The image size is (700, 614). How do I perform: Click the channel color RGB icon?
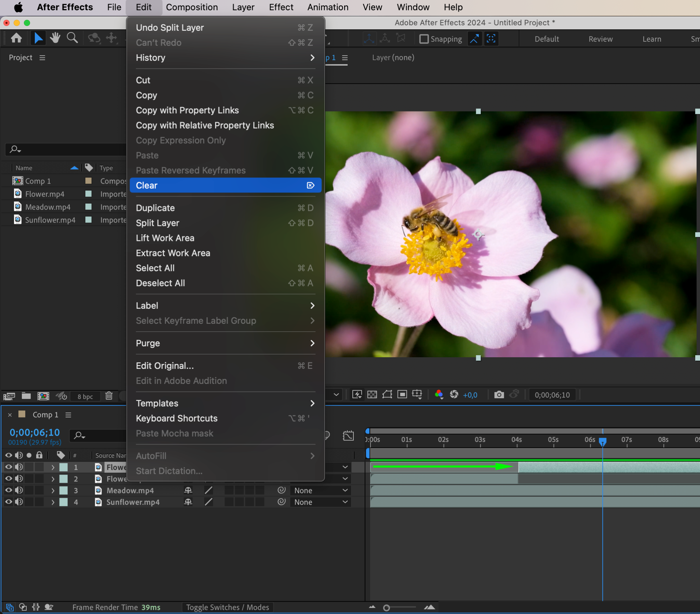click(439, 395)
